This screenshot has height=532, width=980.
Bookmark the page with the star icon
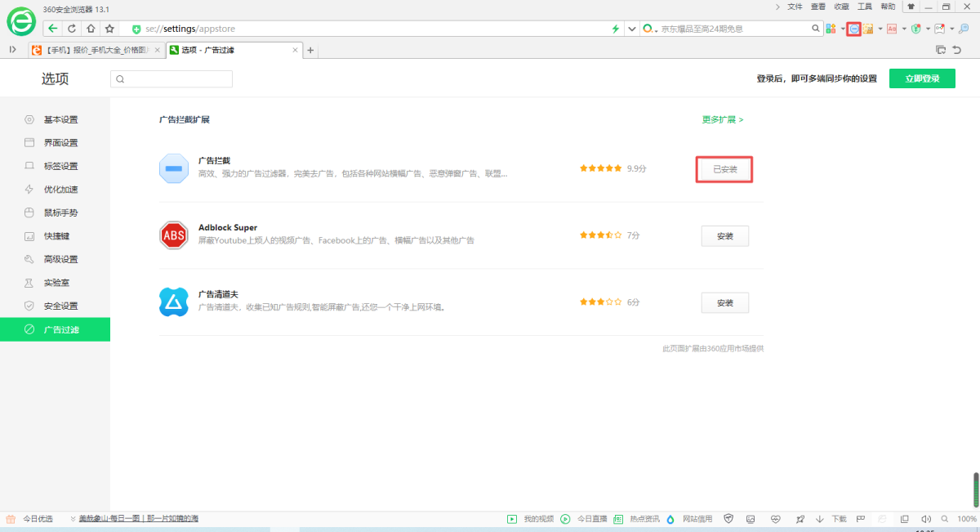(109, 29)
